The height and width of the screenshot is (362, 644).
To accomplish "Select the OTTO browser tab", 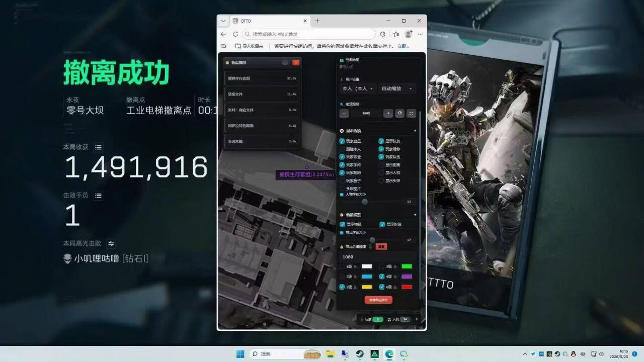I will (x=270, y=21).
